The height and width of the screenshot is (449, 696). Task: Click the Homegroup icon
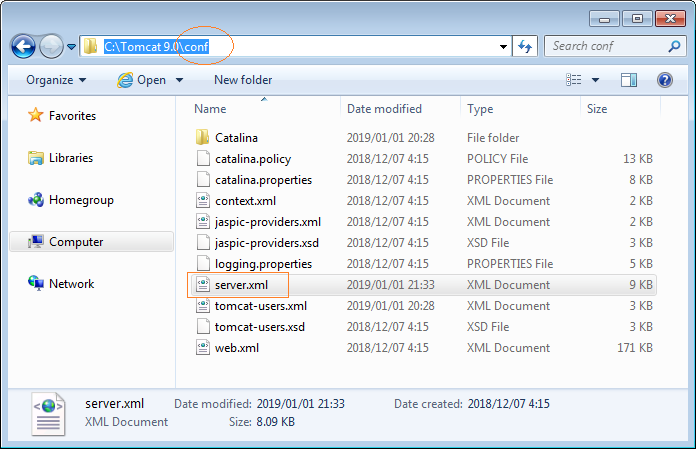pyautogui.click(x=36, y=200)
